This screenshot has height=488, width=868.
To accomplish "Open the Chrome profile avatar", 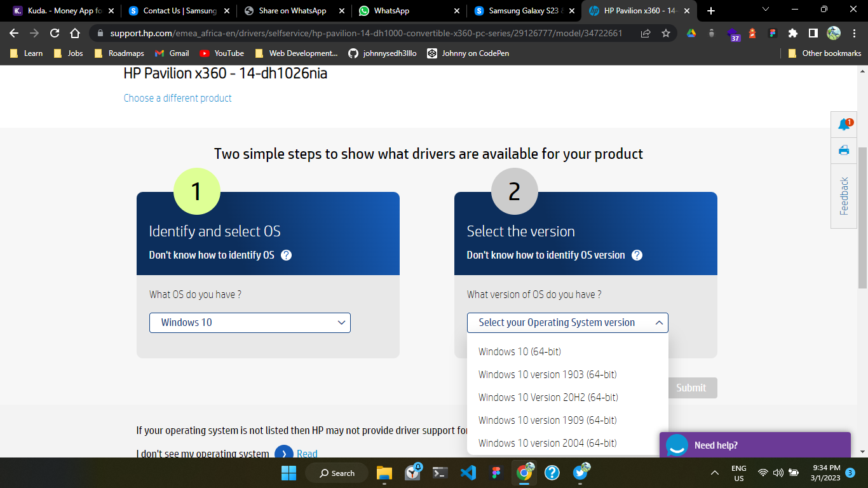I will 833,33.
